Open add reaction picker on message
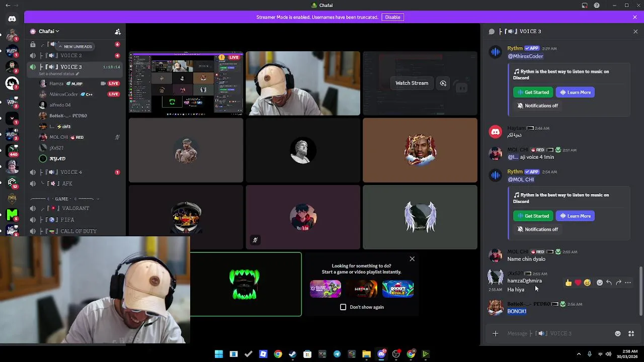644x362 pixels. point(599,283)
